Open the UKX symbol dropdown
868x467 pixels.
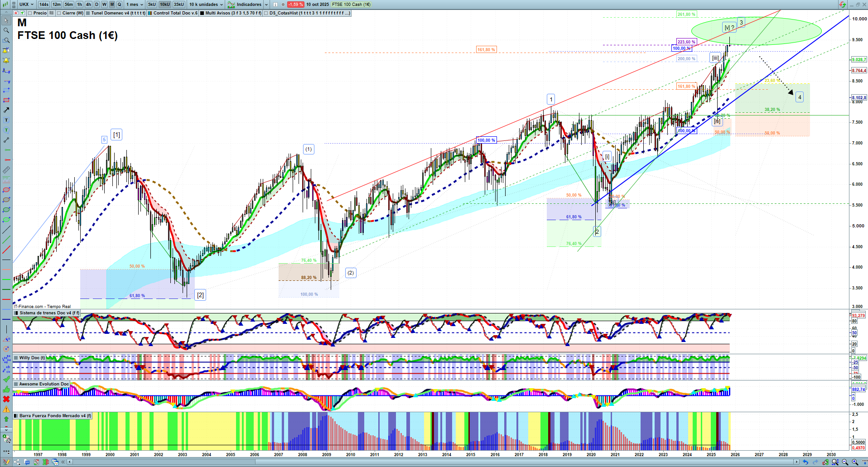point(26,5)
